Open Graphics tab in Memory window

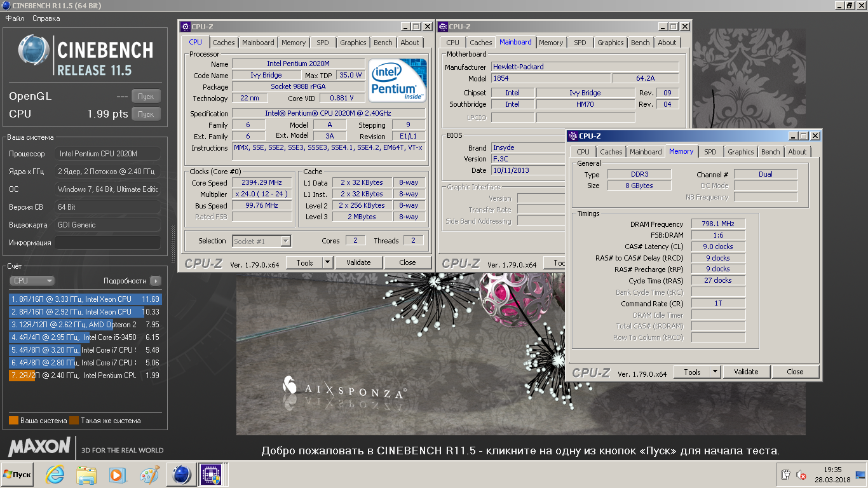click(x=741, y=152)
